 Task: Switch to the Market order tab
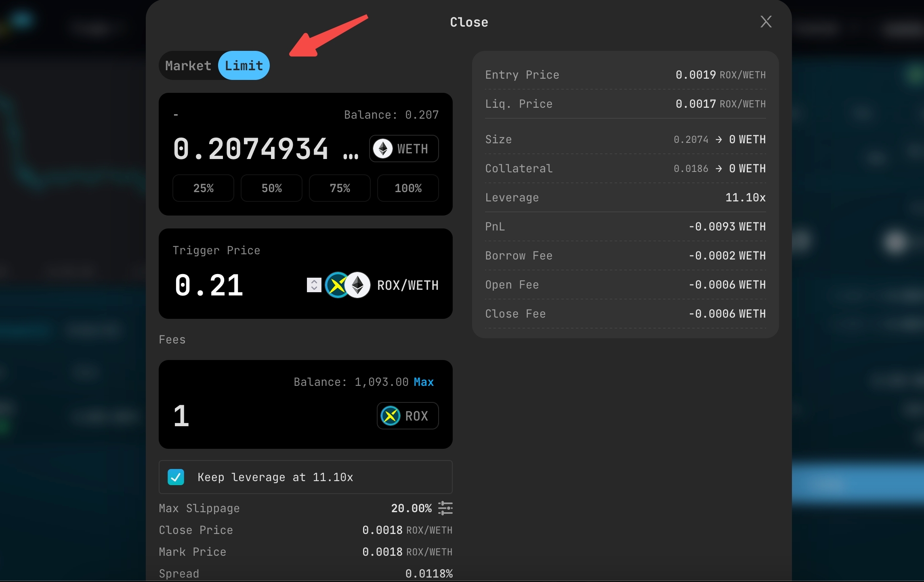[188, 65]
